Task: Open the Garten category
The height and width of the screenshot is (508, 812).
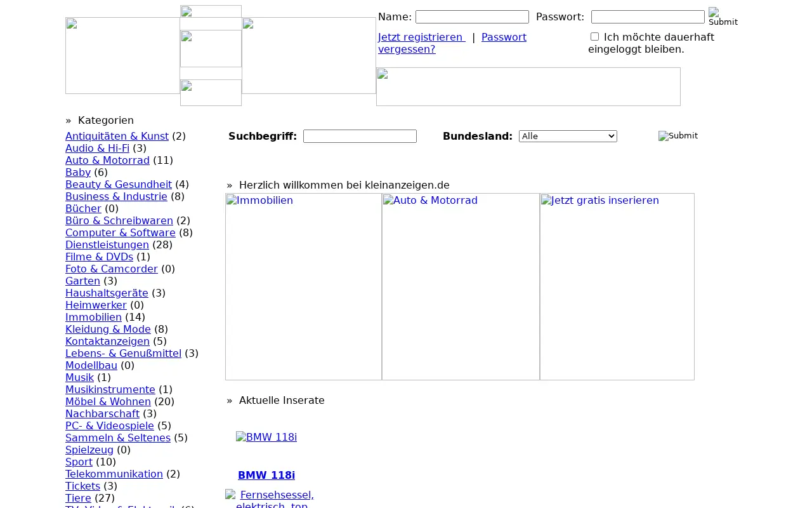Action: click(x=82, y=281)
